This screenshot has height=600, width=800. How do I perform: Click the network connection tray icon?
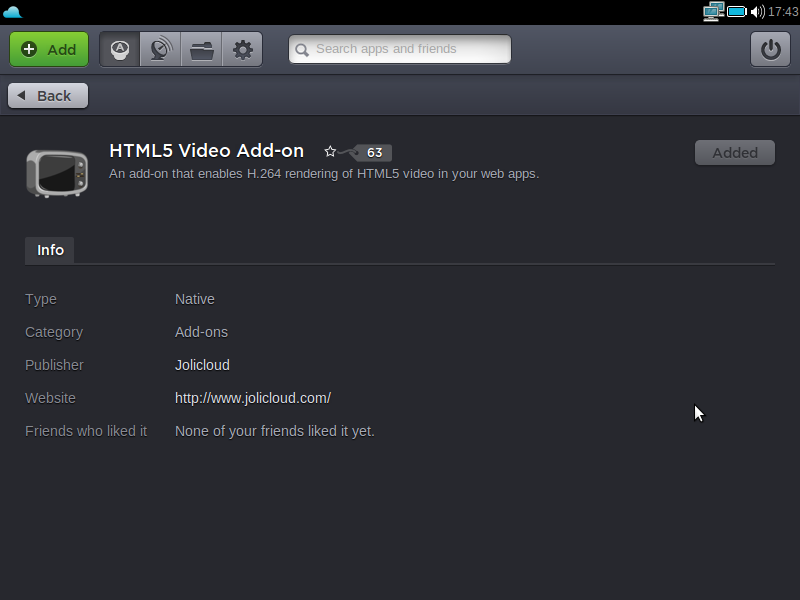pos(713,12)
